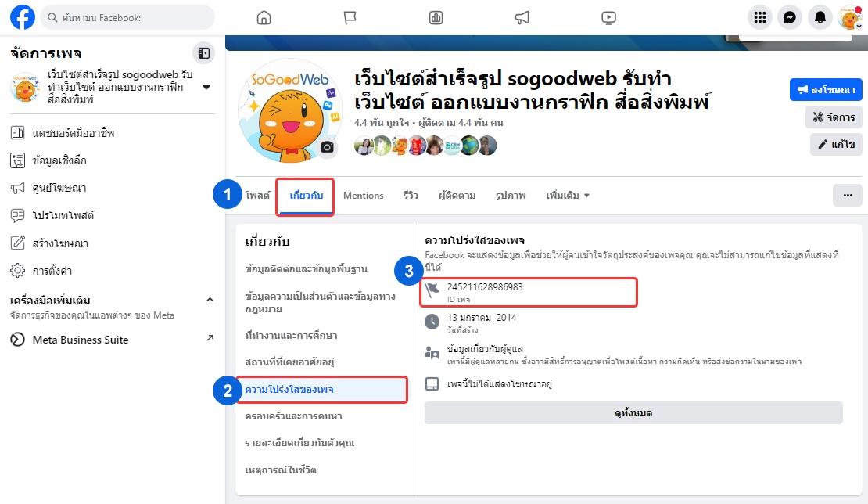The width and height of the screenshot is (868, 504).
Task: Click the ลงโฆษณา advertise button
Action: pyautogui.click(x=826, y=90)
